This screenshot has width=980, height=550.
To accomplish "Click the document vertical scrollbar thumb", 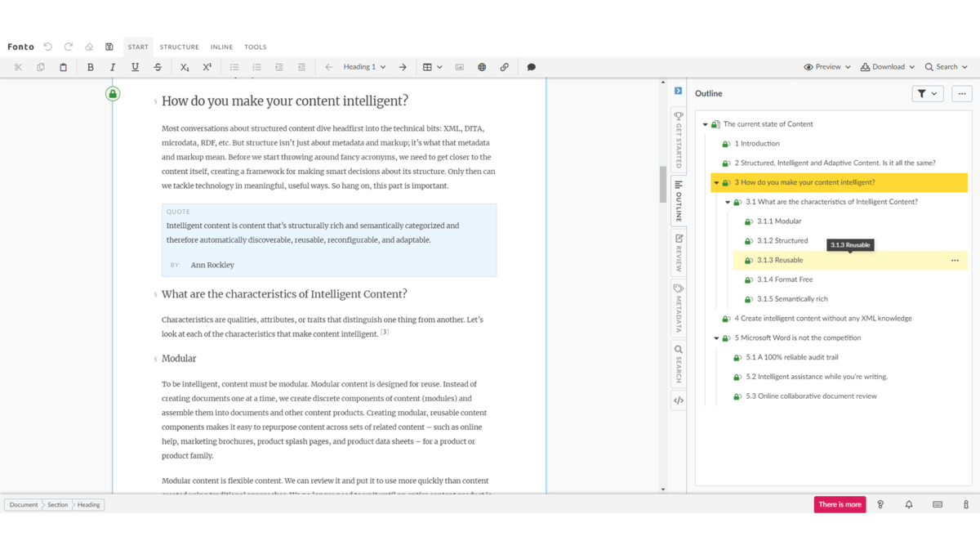I will point(663,184).
